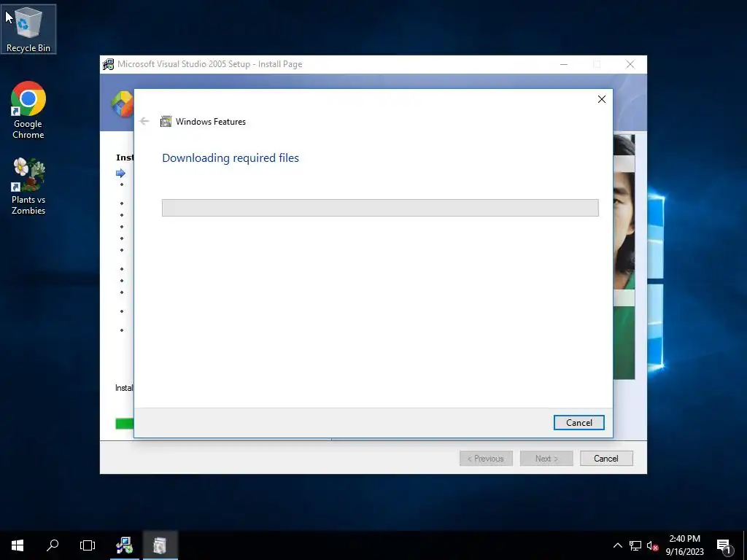Launch Google Chrome from the desktop
747x560 pixels.
28,110
